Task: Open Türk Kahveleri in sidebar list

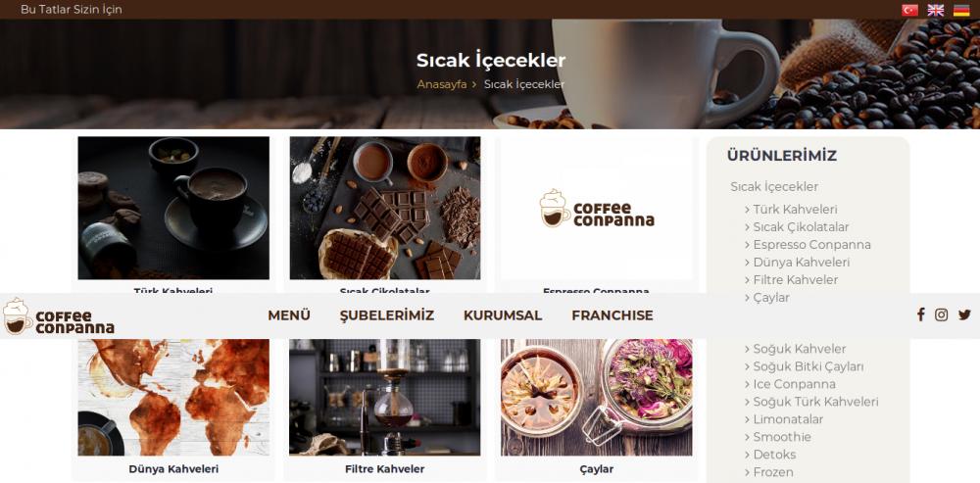Action: click(795, 210)
